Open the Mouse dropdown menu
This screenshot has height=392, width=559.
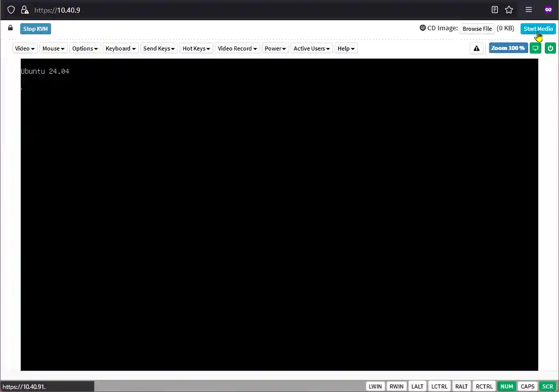click(x=53, y=48)
